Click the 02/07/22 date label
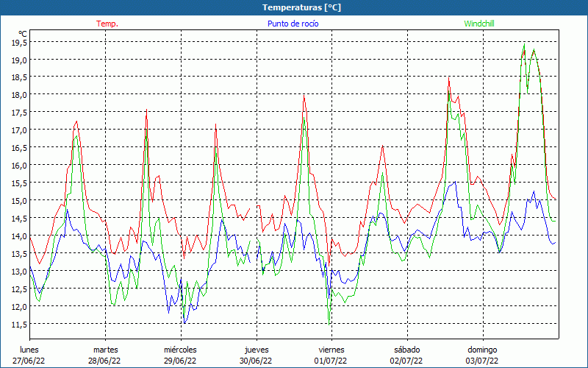Viewport: 588px width, 368px height. pyautogui.click(x=406, y=361)
